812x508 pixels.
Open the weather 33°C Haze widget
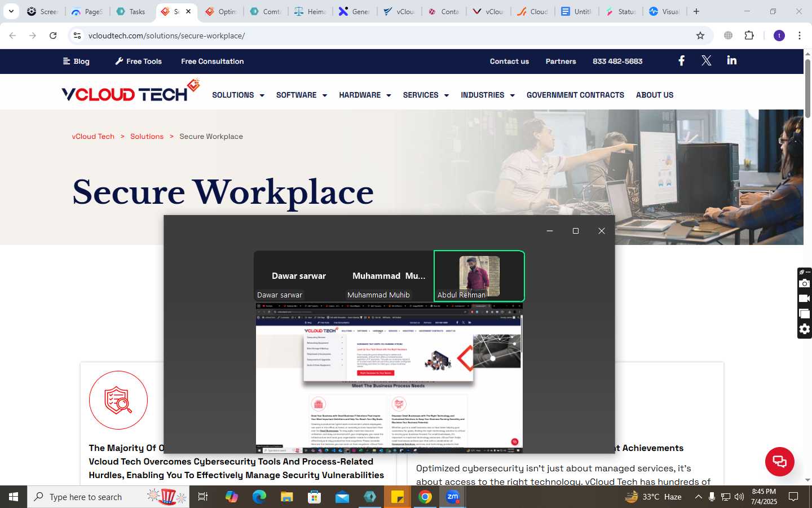[654, 497]
